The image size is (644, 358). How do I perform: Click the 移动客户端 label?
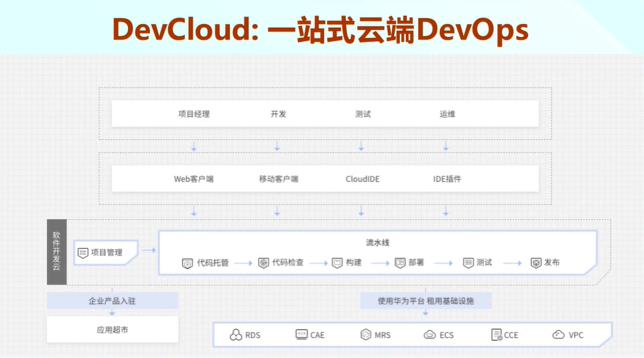click(x=278, y=179)
